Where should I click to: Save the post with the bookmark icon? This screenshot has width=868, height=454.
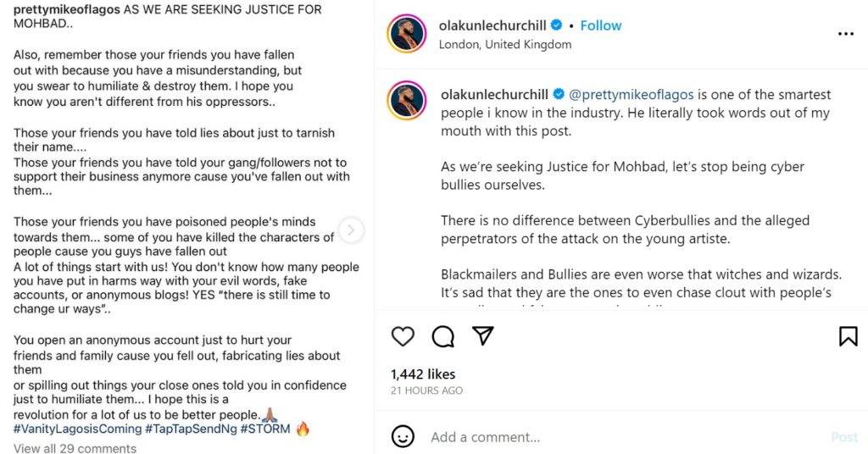(x=848, y=336)
